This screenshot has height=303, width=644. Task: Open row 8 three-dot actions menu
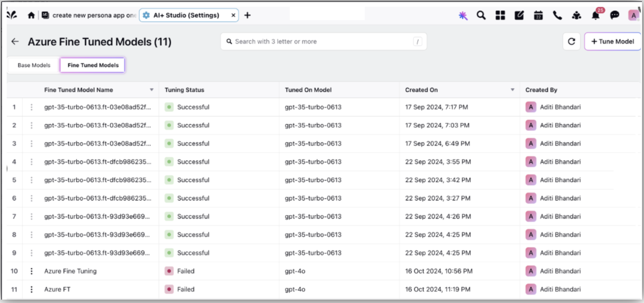point(32,235)
